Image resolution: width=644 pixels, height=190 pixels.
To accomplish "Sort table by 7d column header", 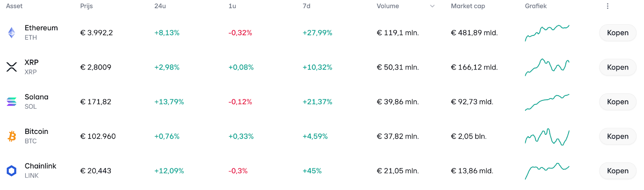I will tap(306, 6).
